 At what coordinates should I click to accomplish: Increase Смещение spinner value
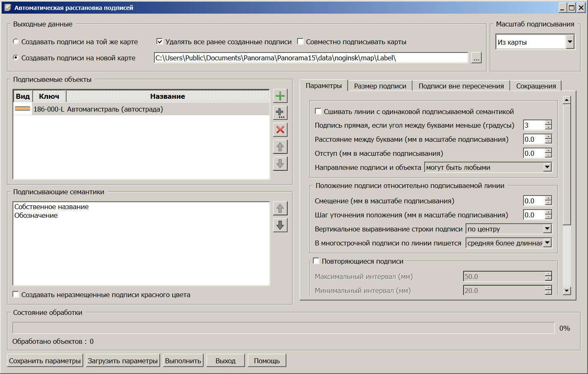tap(548, 198)
